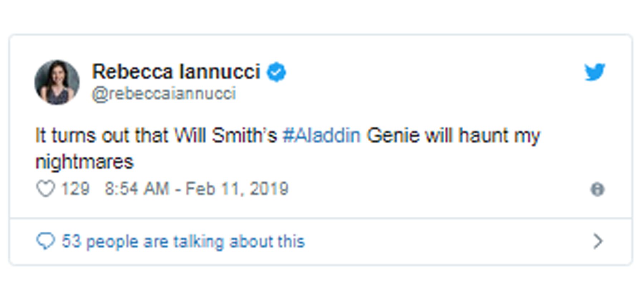Click the blue verified badge

(276, 72)
